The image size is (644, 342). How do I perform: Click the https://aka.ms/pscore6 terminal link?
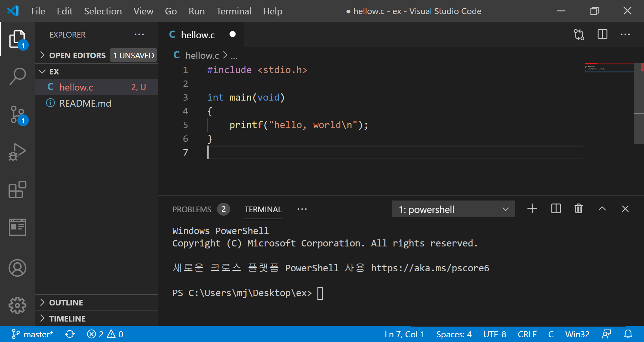430,268
